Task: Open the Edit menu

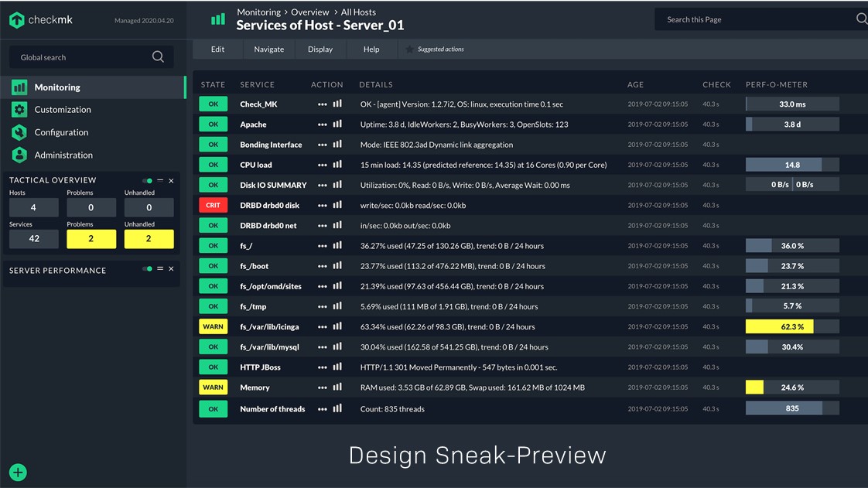Action: pos(217,49)
